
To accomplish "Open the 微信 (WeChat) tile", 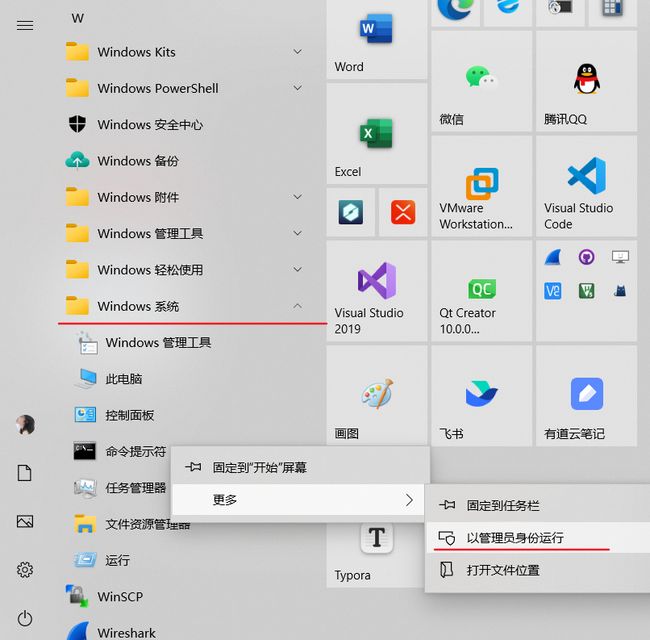I will pyautogui.click(x=481, y=81).
